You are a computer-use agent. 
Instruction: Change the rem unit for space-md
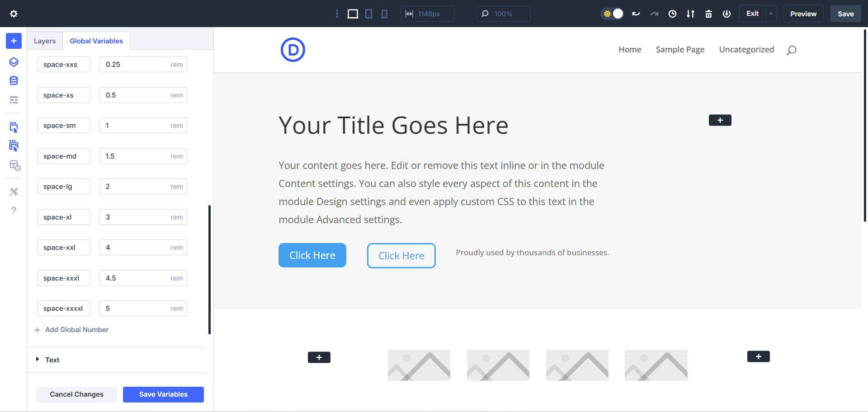[x=177, y=156]
